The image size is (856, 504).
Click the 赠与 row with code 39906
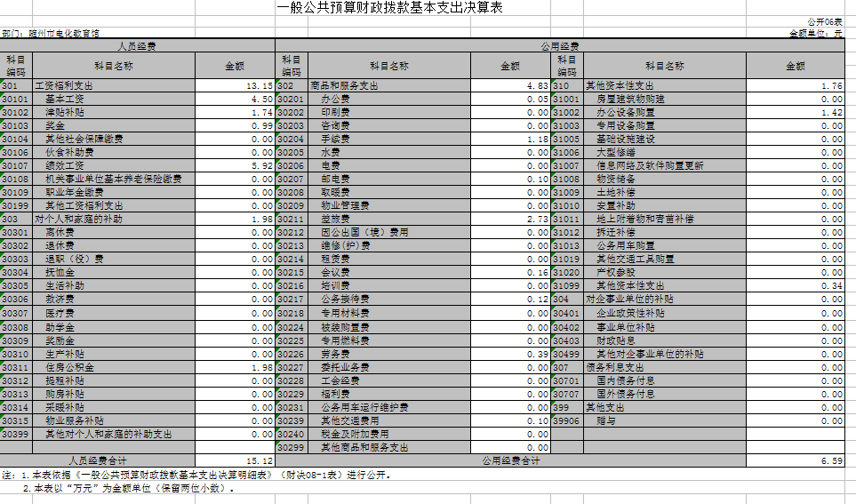pyautogui.click(x=699, y=421)
